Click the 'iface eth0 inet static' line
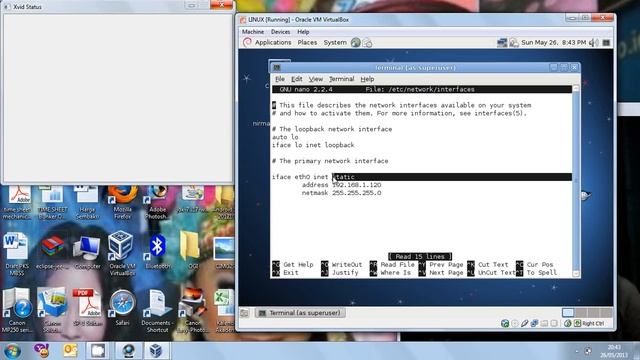The image size is (640, 360). pos(313,177)
